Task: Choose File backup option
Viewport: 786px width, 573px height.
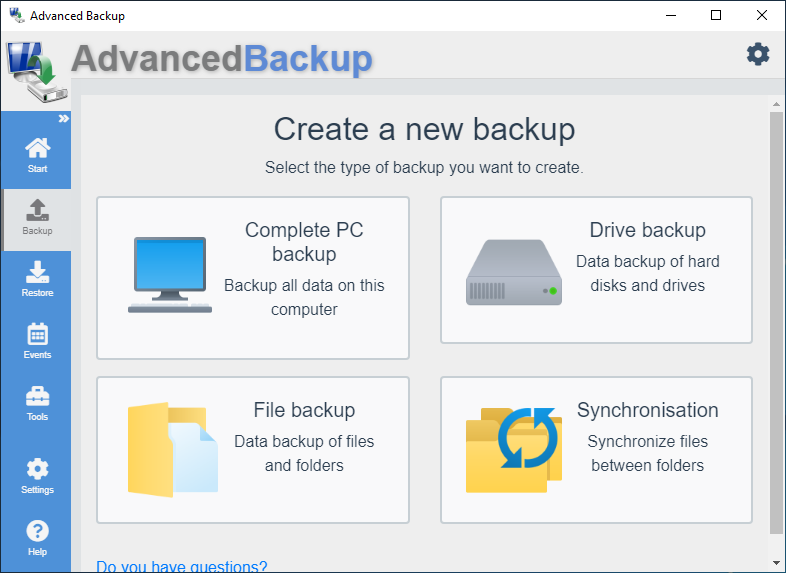Action: click(253, 450)
